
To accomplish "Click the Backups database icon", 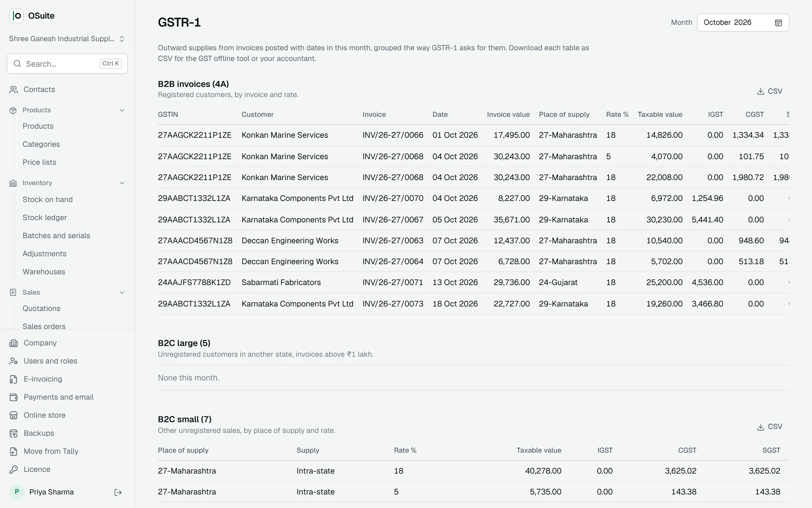I will coord(14,434).
